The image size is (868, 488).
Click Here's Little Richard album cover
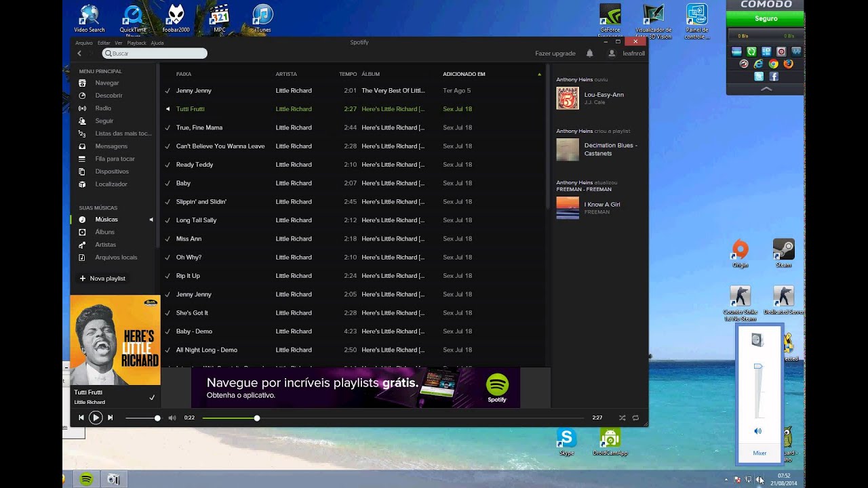point(115,340)
